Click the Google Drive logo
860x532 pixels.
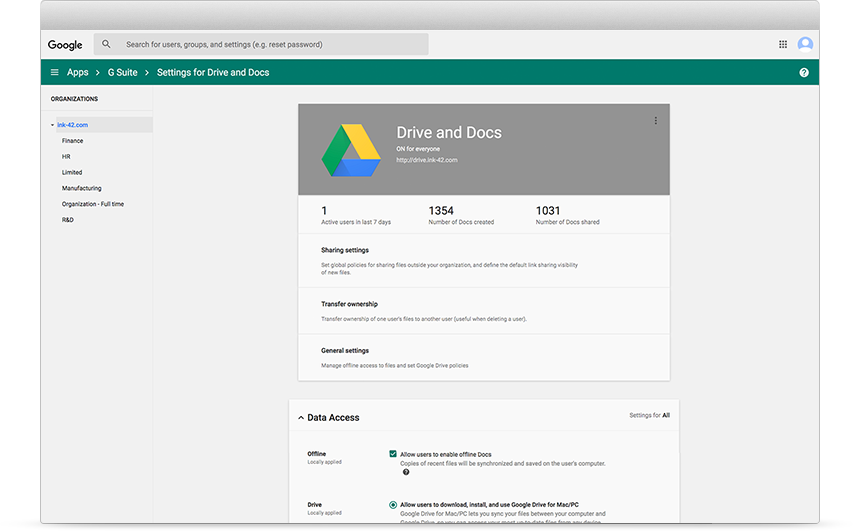351,150
